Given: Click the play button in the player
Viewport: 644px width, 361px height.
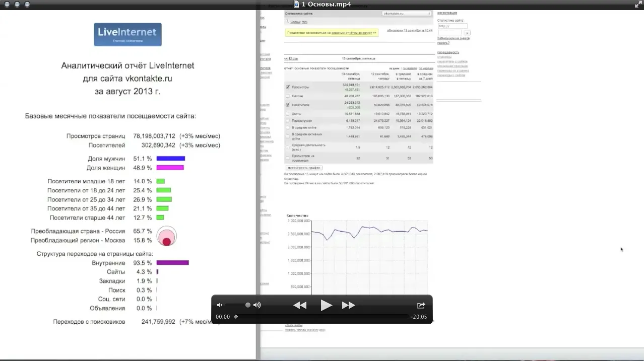Looking at the screenshot, I should tap(326, 305).
